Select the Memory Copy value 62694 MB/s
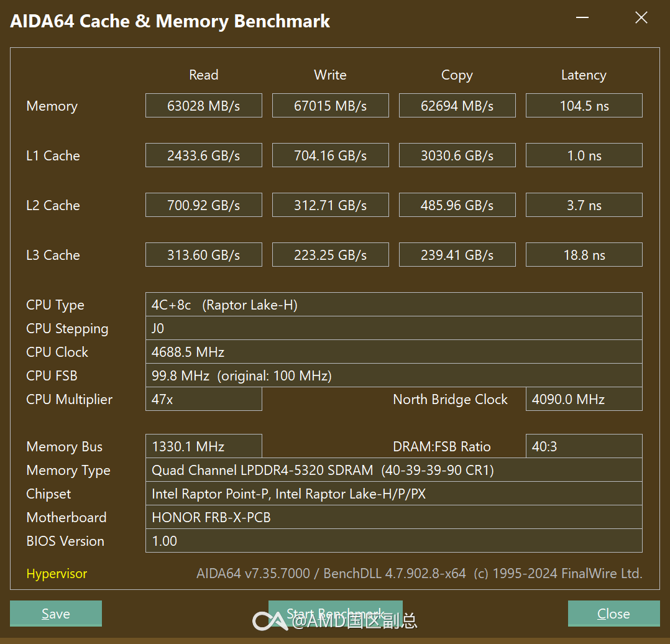Screen dimensions: 670x644 click(457, 106)
